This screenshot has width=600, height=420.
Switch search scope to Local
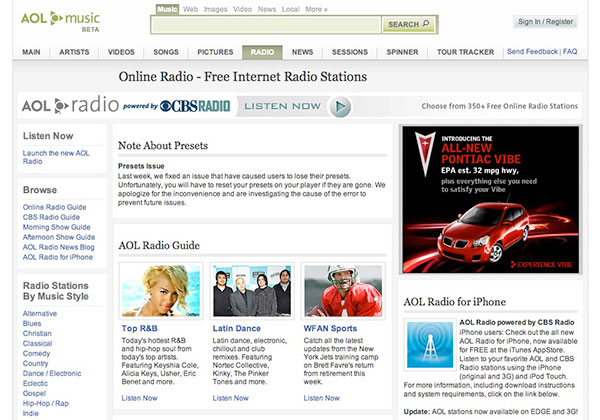(x=290, y=9)
